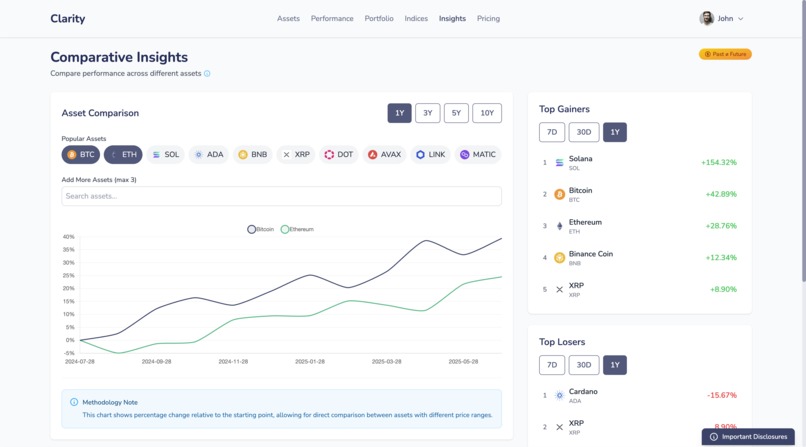Open the Assets nav item
Image resolution: width=806 pixels, height=447 pixels.
tap(288, 18)
